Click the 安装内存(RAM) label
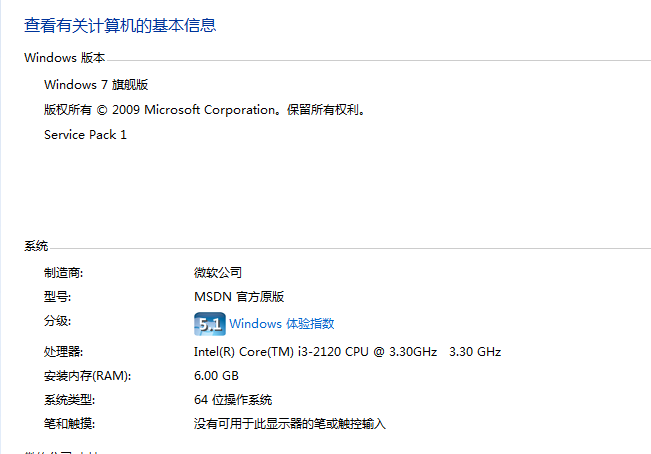The image size is (651, 454). pos(88,376)
